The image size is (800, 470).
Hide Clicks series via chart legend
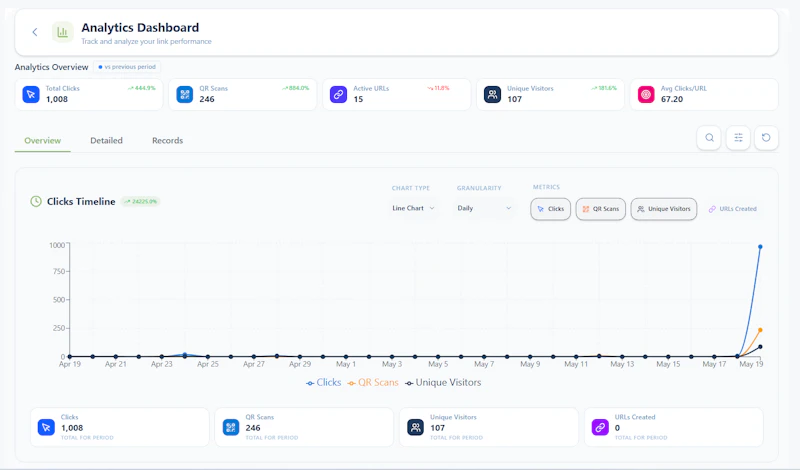[x=323, y=383]
